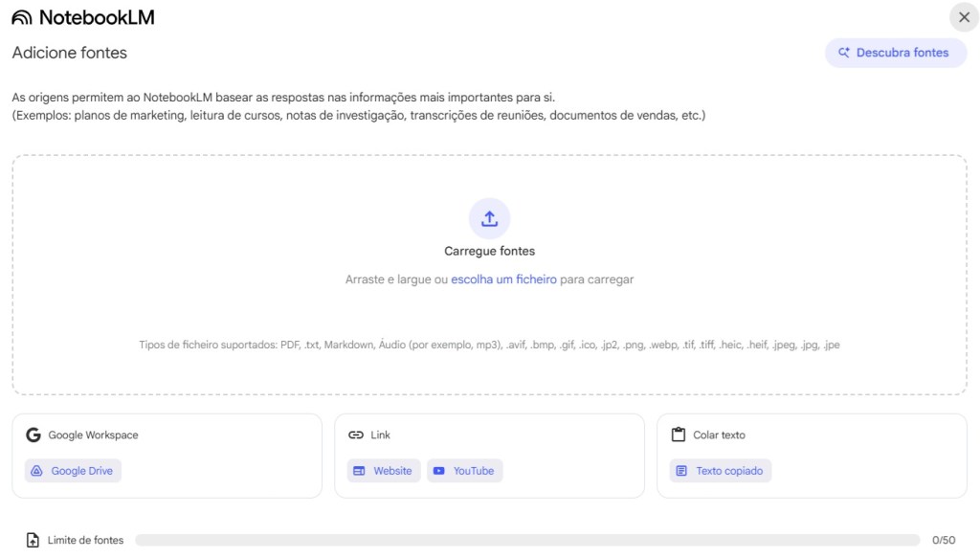Click the 'Colar texto' card title
The width and height of the screenshot is (980, 558).
pyautogui.click(x=719, y=435)
